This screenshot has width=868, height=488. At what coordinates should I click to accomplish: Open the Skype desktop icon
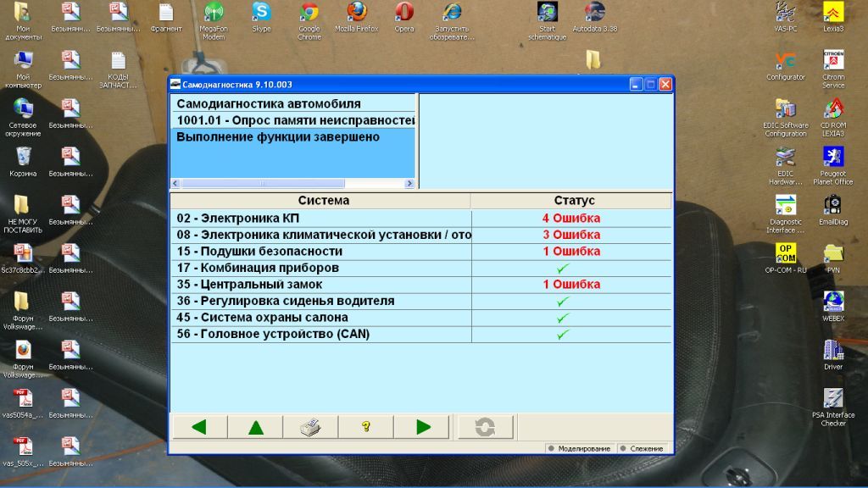click(261, 17)
